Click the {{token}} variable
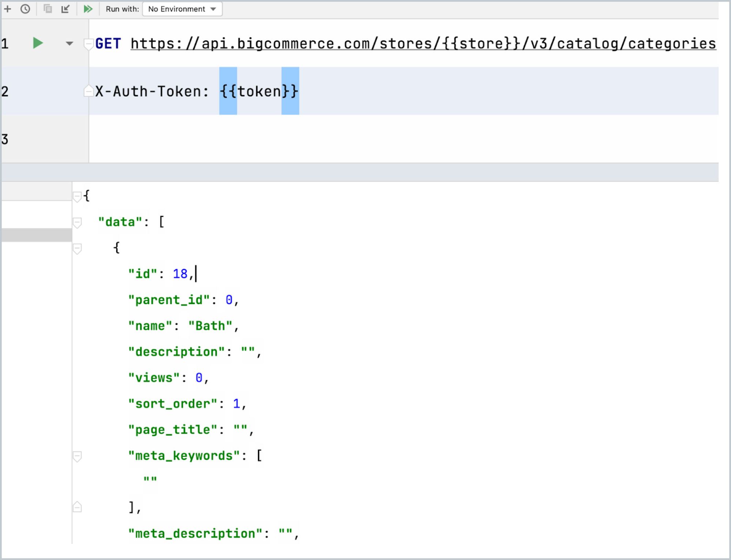The height and width of the screenshot is (560, 731). [259, 91]
